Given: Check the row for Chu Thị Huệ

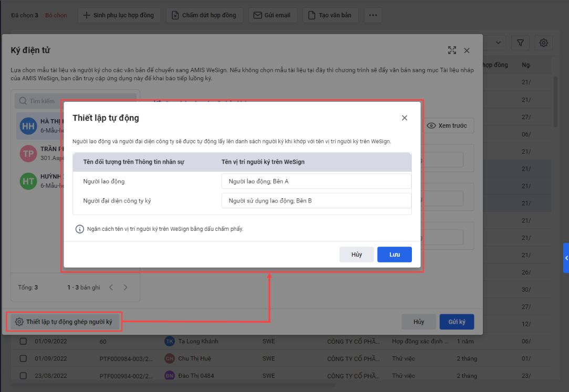Looking at the screenshot, I should [23, 358].
